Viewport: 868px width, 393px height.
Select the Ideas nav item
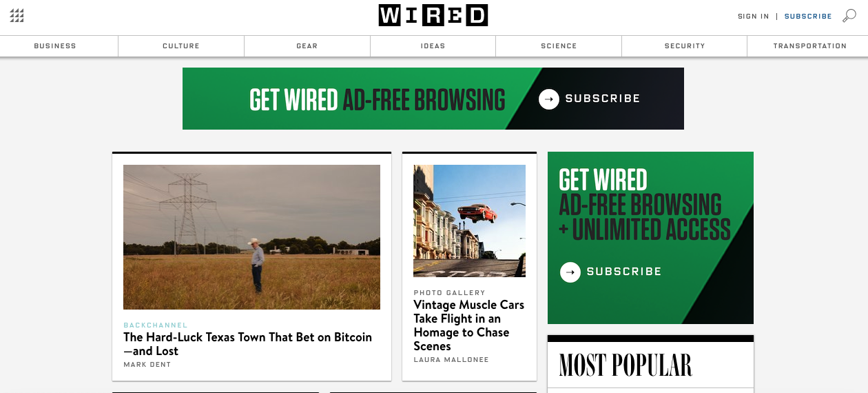point(433,46)
